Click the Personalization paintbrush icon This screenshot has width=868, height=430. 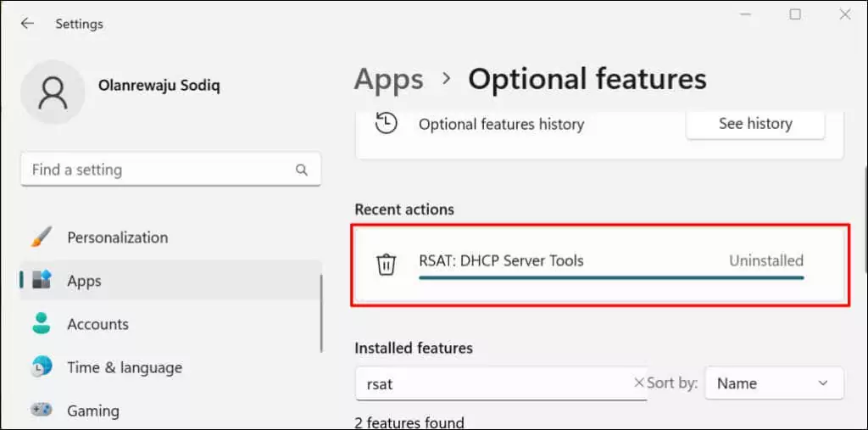(42, 237)
